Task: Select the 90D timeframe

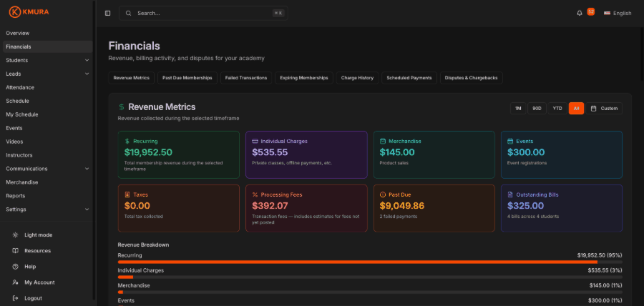Action: tap(537, 108)
